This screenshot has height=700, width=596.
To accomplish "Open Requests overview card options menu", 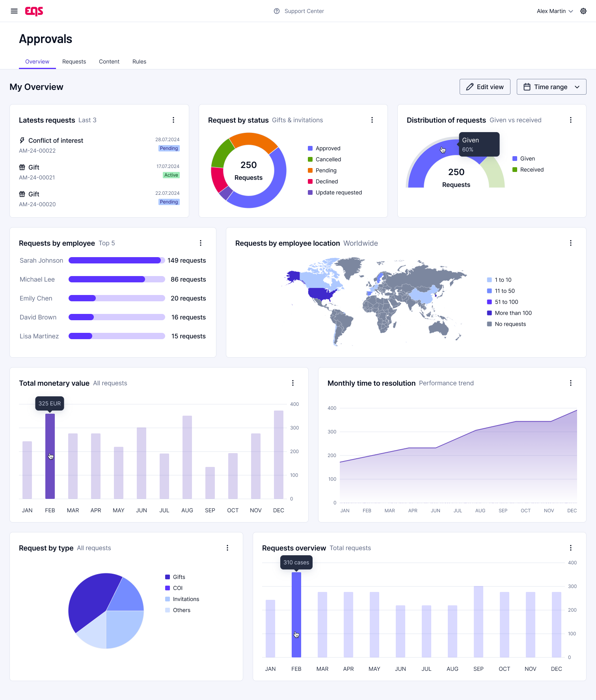I will (x=571, y=548).
